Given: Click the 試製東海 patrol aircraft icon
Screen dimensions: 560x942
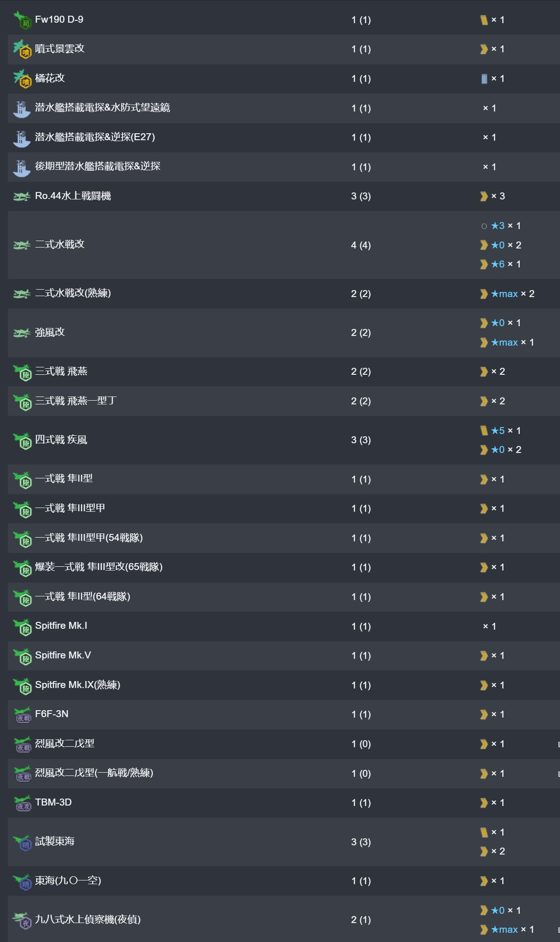Looking at the screenshot, I should point(22,842).
